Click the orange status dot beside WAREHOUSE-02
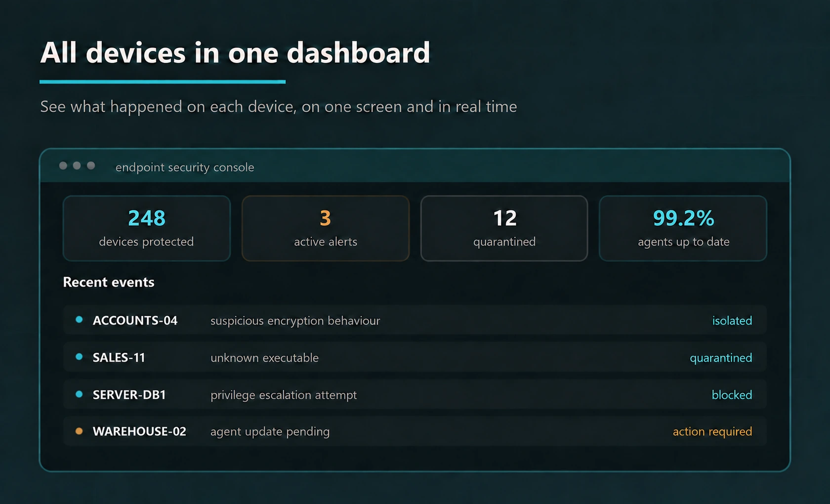830x504 pixels. [79, 431]
